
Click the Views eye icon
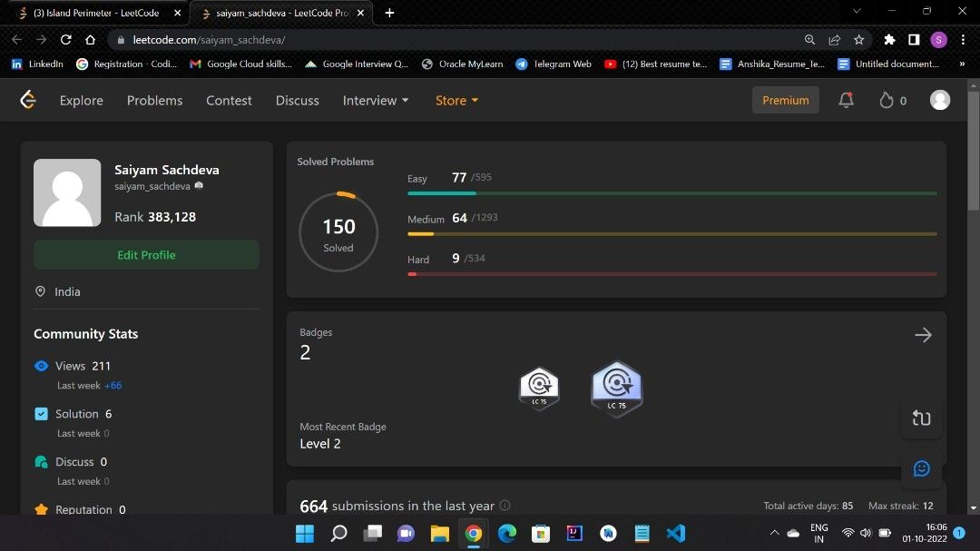[x=41, y=366]
